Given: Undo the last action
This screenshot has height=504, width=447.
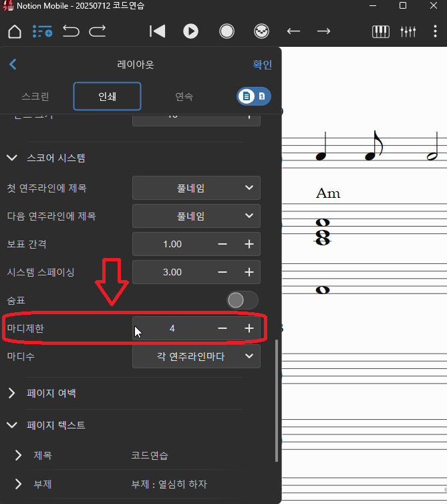Looking at the screenshot, I should tap(71, 31).
